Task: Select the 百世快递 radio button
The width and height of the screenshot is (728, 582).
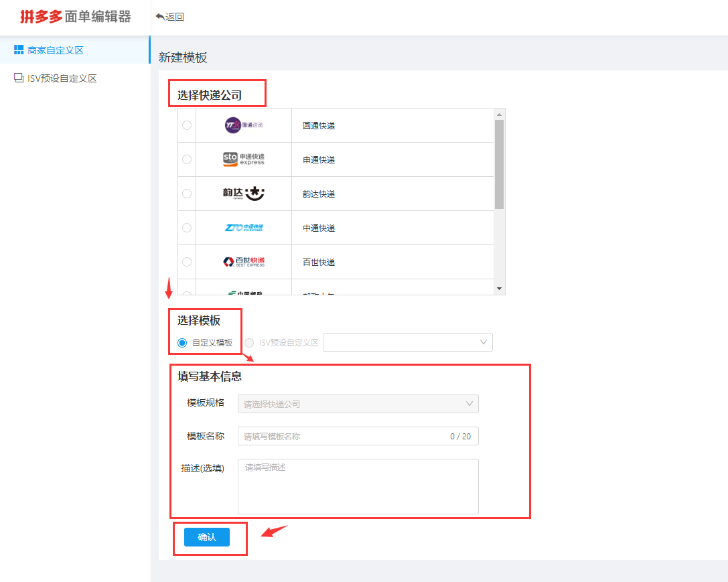Action: coord(187,262)
